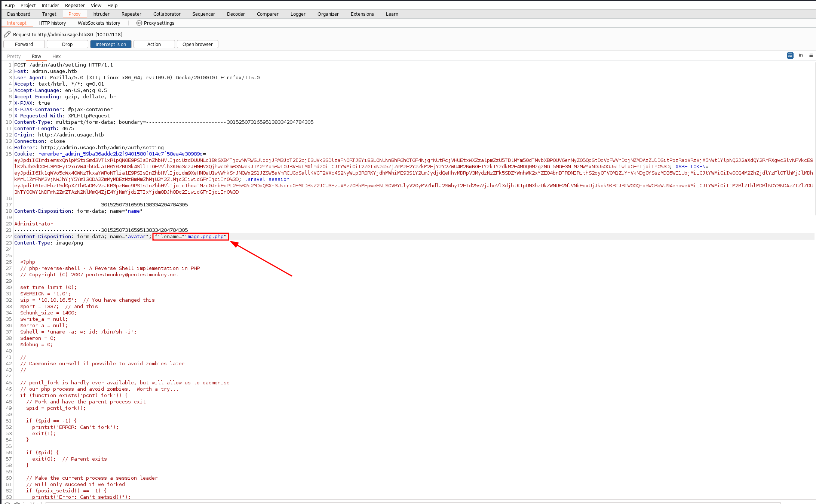This screenshot has height=504, width=816.
Task: Click the Referer header line
Action: (89, 147)
